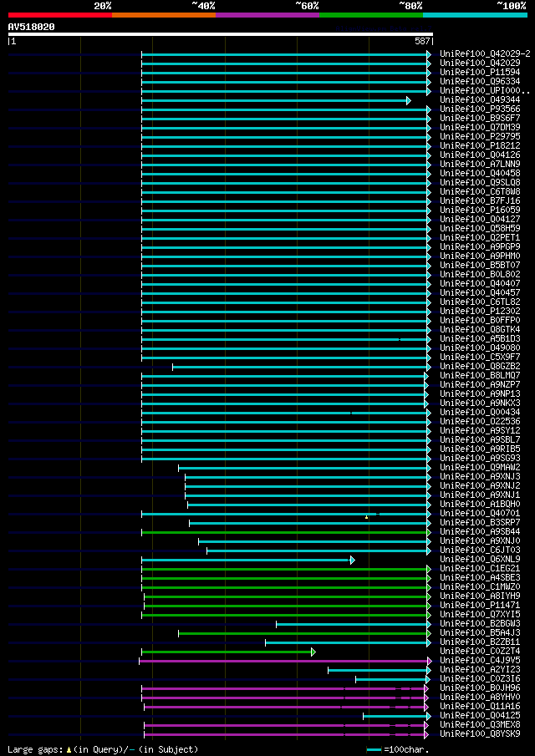Viewport: 535px width, 756px height.
Task: Open the UniRef100_O49344 hit label
Action: 480,99
